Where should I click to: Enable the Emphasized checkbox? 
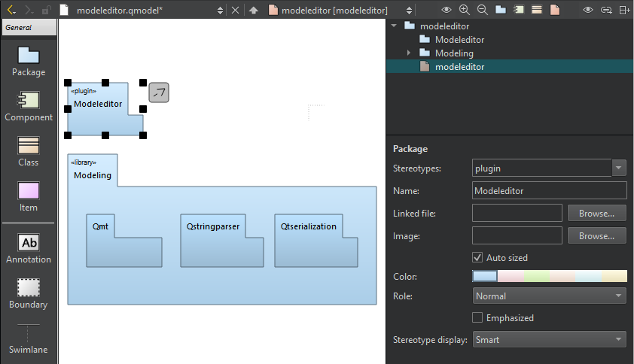tap(477, 317)
